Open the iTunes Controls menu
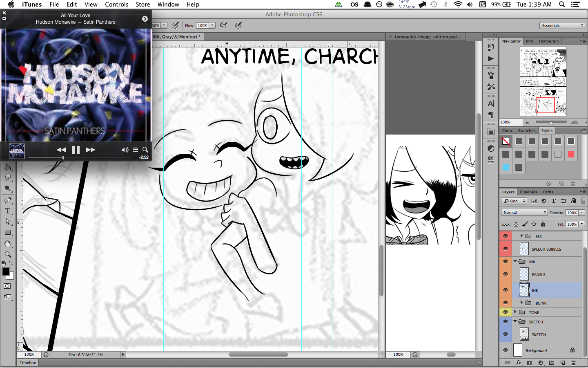The height and width of the screenshot is (368, 588). click(x=116, y=4)
